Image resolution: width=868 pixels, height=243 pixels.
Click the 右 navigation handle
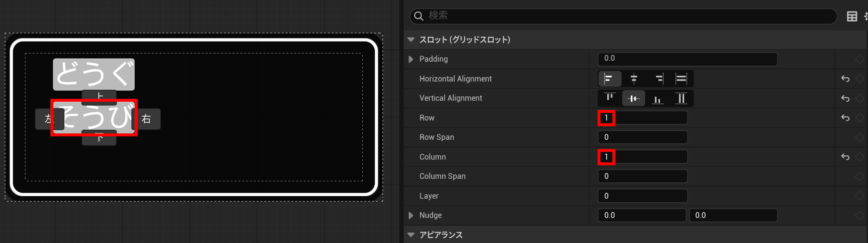pyautogui.click(x=147, y=119)
